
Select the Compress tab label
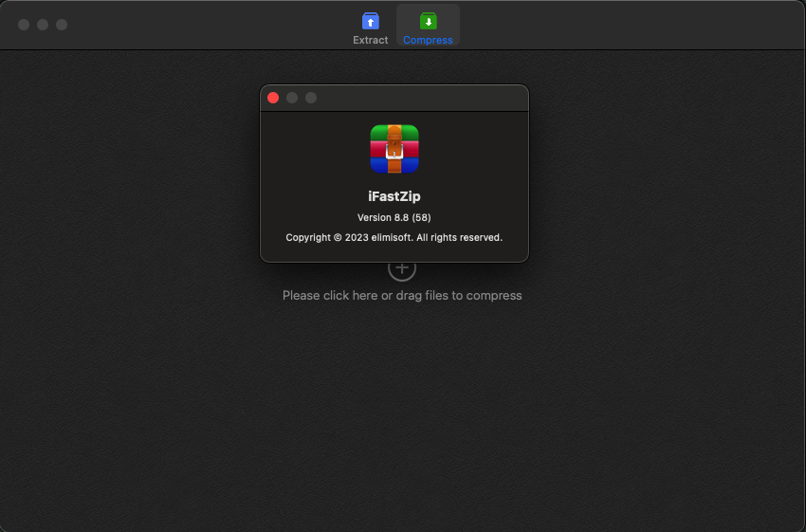click(x=428, y=40)
